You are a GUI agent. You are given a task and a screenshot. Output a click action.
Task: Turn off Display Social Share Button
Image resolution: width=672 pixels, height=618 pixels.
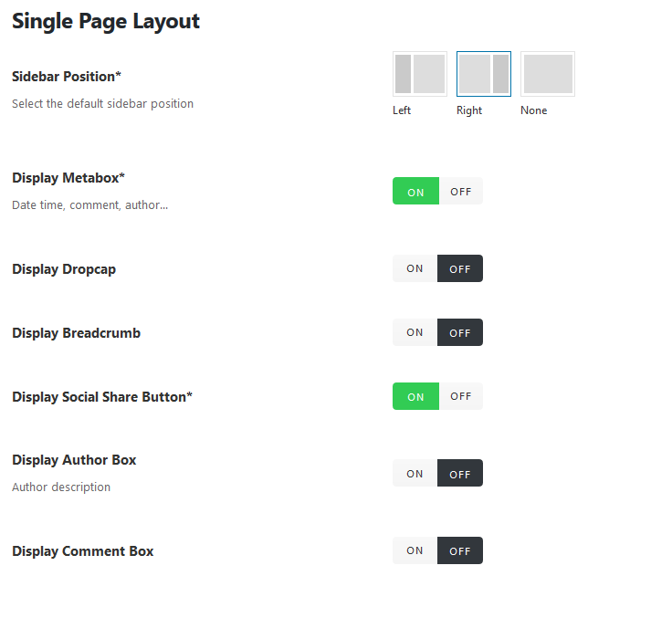pyautogui.click(x=460, y=397)
